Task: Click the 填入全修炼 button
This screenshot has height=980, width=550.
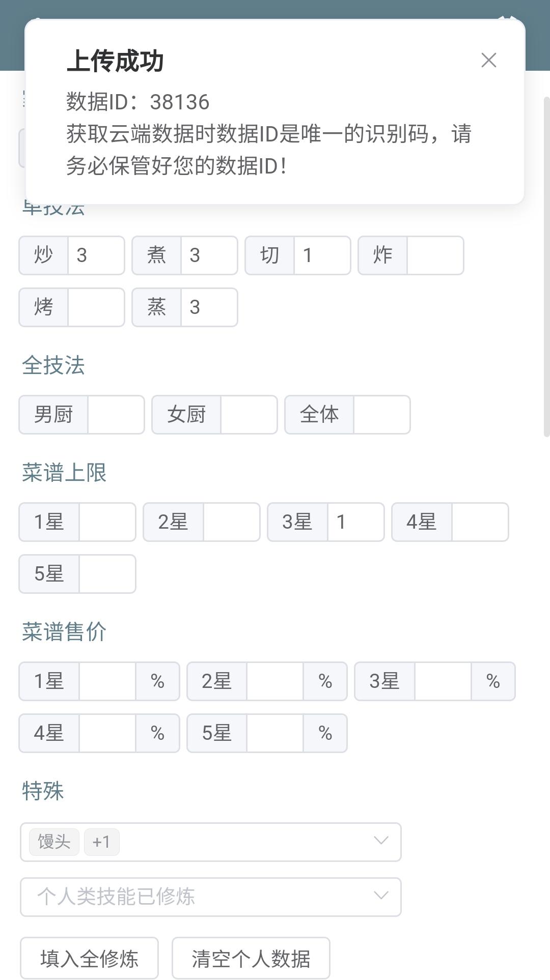Action: pos(89,959)
